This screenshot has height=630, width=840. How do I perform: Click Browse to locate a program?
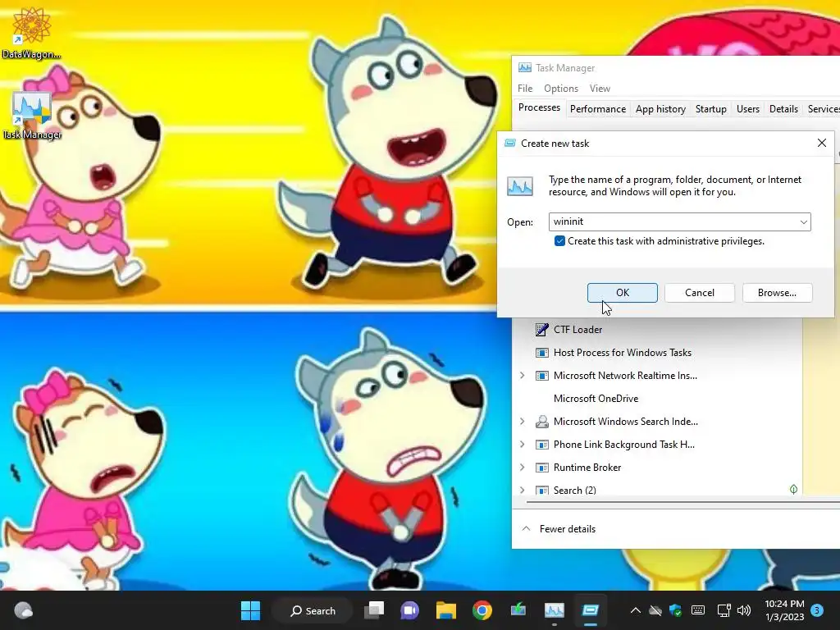[777, 293]
